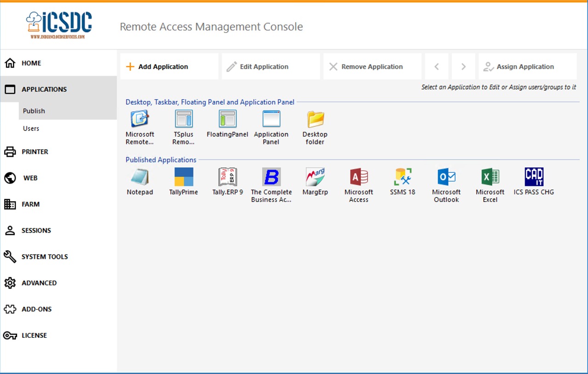Click the left chevron move button
This screenshot has width=588, height=374.
click(437, 67)
